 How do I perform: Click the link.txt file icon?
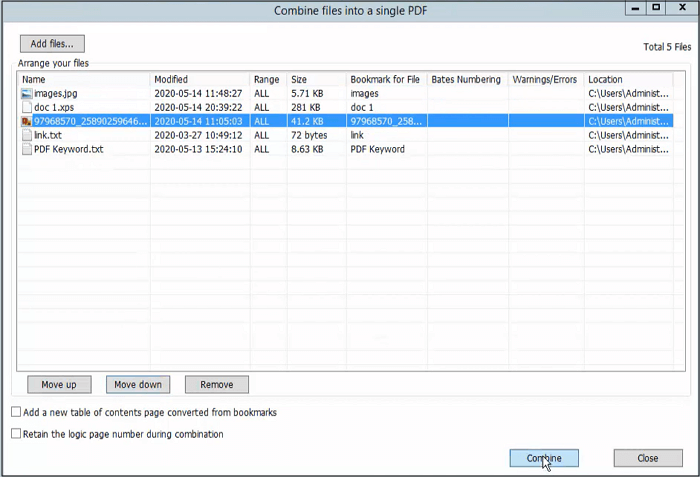tap(27, 135)
